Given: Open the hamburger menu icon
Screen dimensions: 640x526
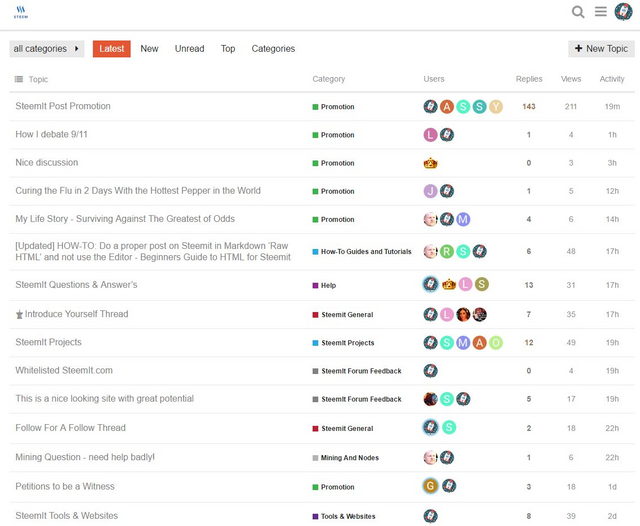Looking at the screenshot, I should pos(600,11).
